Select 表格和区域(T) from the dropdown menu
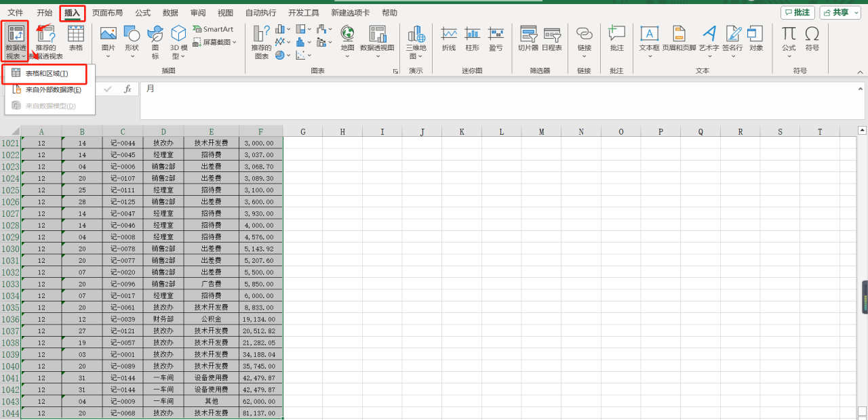Image resolution: width=868 pixels, height=420 pixels. (46, 73)
